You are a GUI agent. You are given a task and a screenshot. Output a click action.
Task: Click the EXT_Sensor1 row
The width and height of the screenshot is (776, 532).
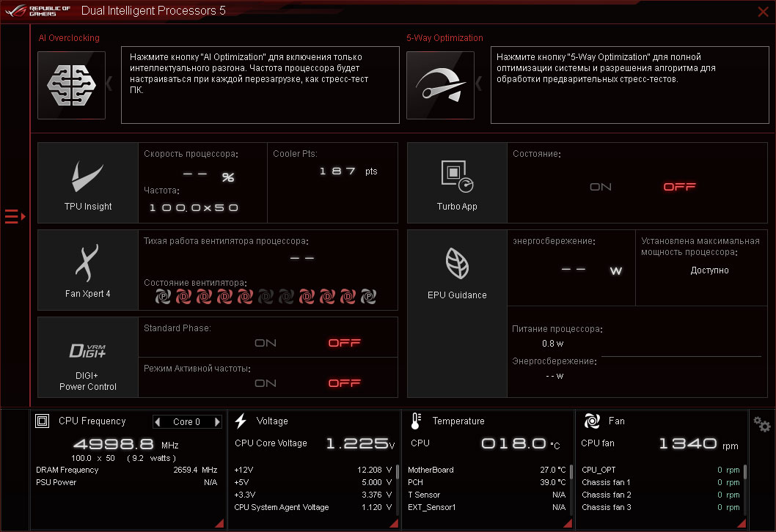486,507
